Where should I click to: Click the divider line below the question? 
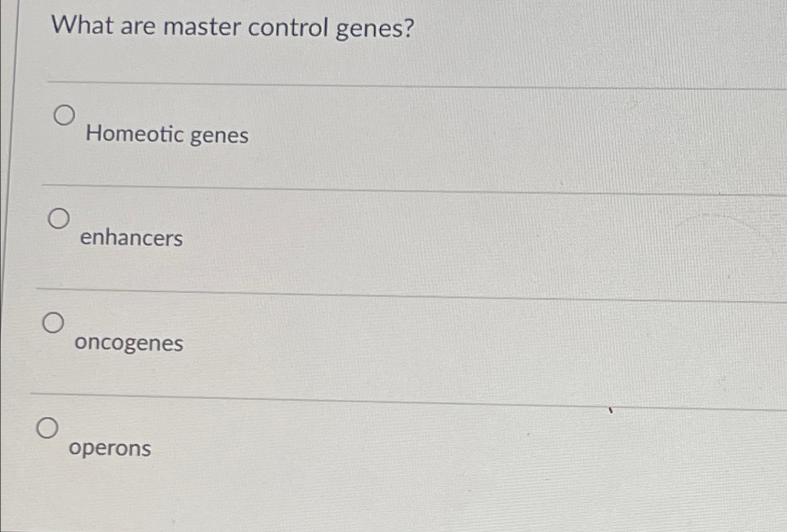[x=386, y=84]
